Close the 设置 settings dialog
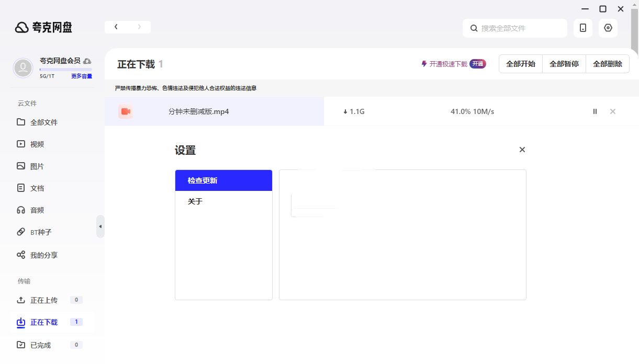 [x=522, y=150]
